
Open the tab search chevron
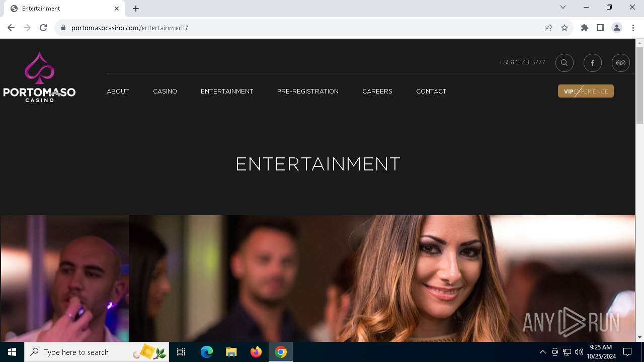click(x=563, y=8)
